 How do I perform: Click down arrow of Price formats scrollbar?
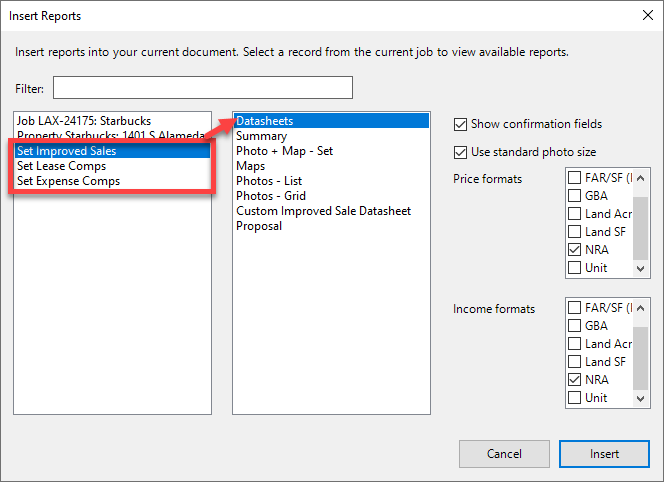coord(641,269)
